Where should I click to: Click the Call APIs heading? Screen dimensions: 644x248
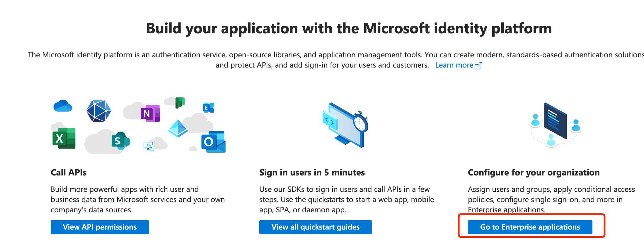click(x=69, y=173)
